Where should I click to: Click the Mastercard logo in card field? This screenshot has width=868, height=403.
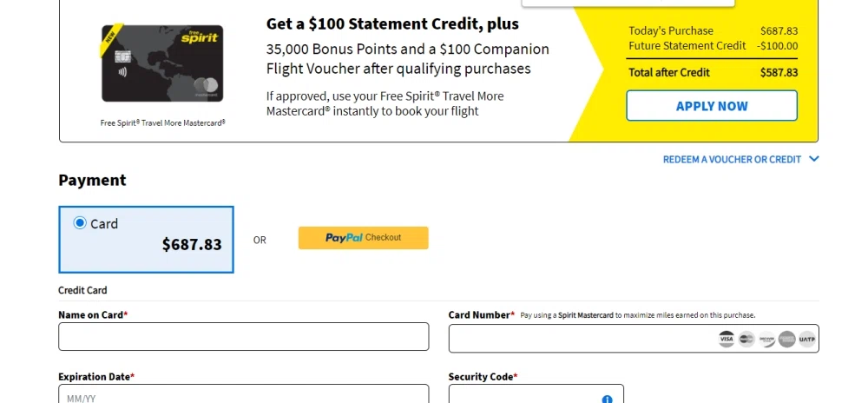(746, 339)
